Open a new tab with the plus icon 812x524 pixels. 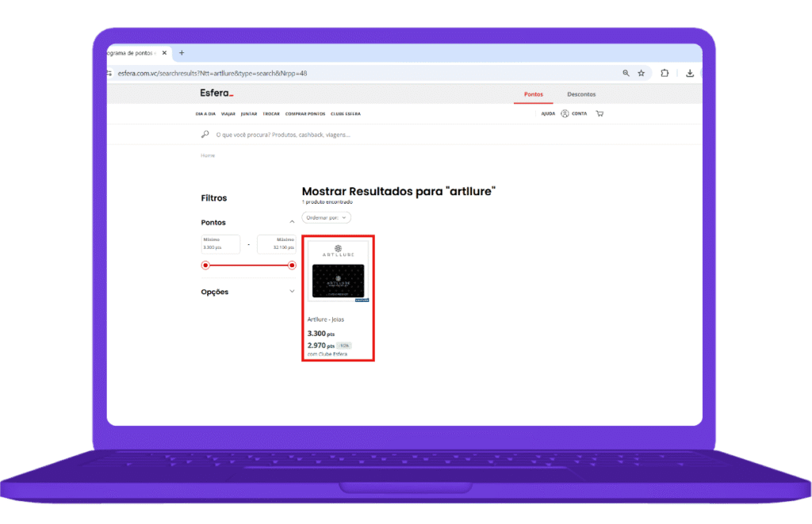(182, 53)
